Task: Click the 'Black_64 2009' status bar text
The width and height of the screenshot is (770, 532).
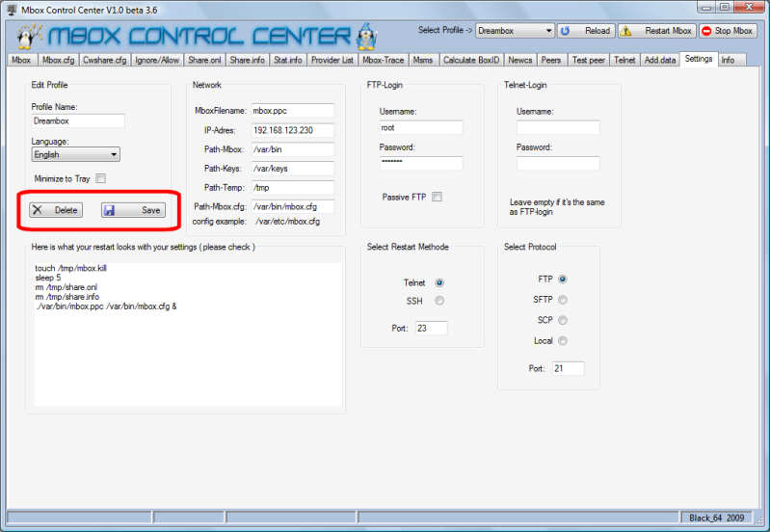Action: tap(716, 518)
